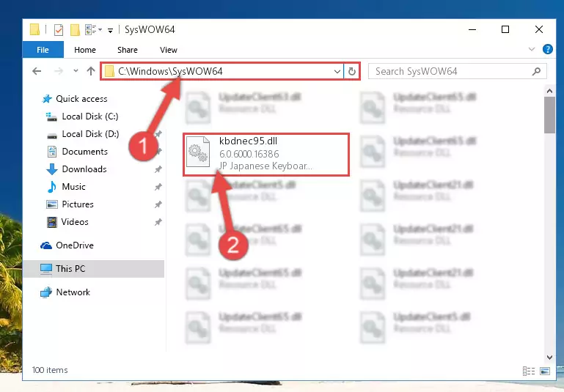Viewport: 564px width, 392px height.
Task: Open the File menu tab
Action: click(43, 50)
